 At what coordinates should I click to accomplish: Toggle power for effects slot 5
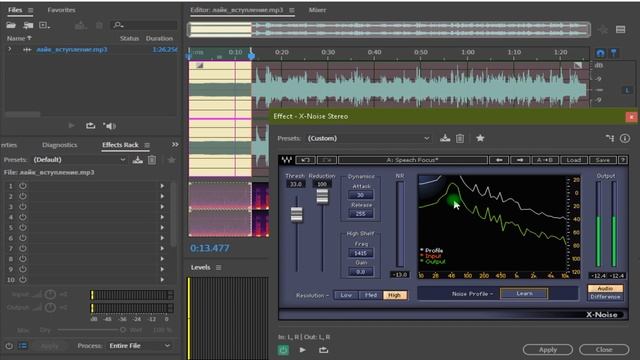coord(23,227)
